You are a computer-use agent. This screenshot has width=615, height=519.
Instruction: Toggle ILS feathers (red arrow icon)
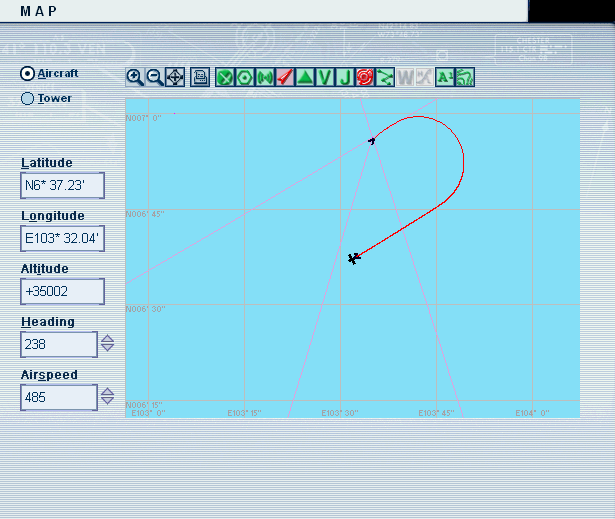pyautogui.click(x=285, y=77)
